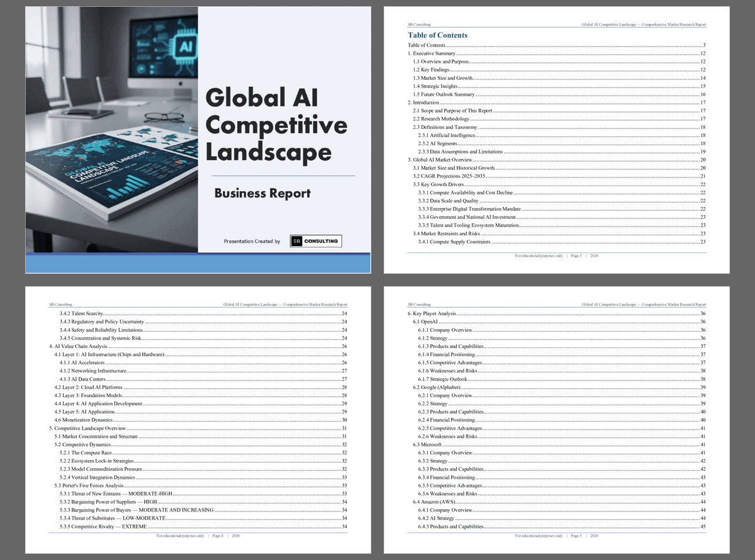The height and width of the screenshot is (560, 755).
Task: Open the '1. Executive Summary' contents entry
Action: 432,53
